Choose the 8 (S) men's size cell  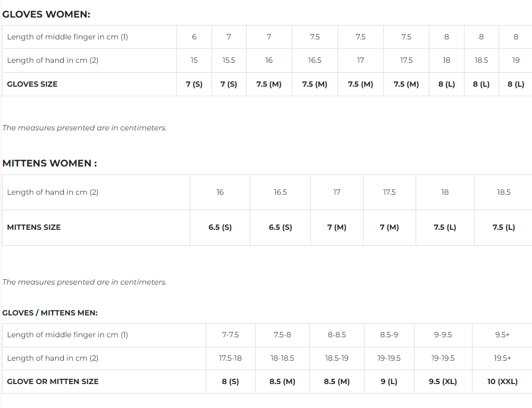(230, 381)
